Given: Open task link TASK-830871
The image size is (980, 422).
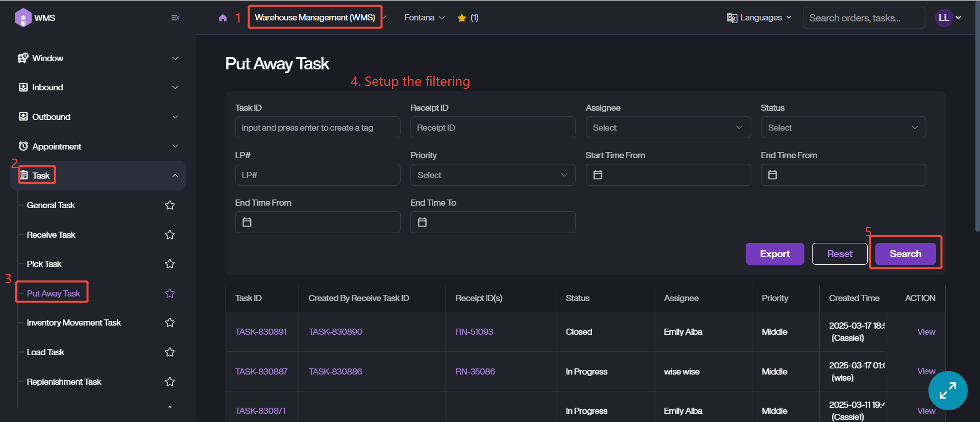Looking at the screenshot, I should point(260,411).
